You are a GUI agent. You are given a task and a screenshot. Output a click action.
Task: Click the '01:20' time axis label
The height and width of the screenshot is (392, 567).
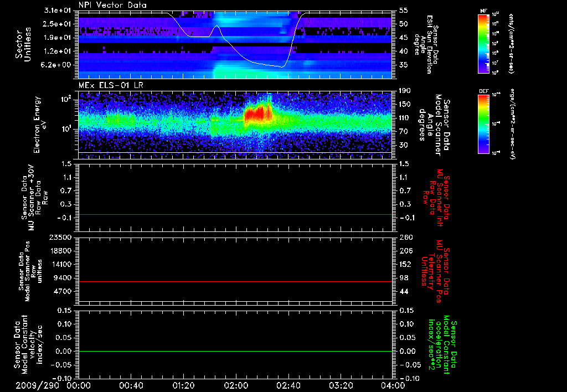pyautogui.click(x=183, y=385)
